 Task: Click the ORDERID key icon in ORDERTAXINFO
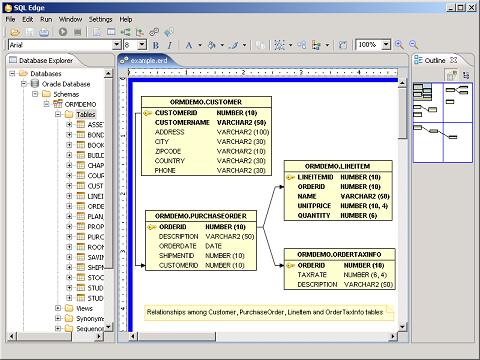[x=290, y=266]
